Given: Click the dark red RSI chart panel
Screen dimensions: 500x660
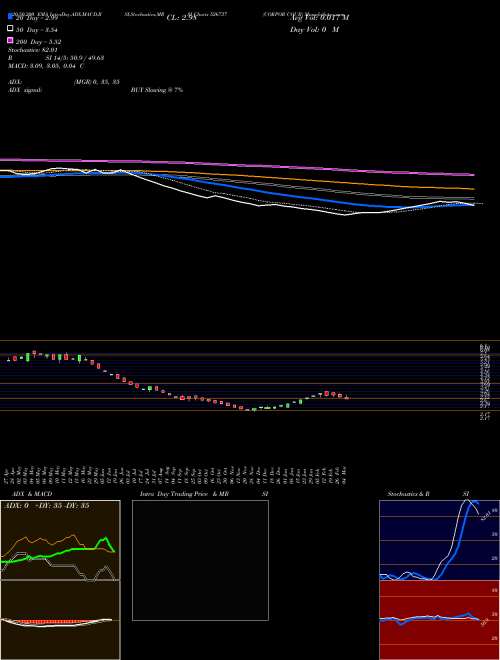Looking at the screenshot, I should click(439, 620).
